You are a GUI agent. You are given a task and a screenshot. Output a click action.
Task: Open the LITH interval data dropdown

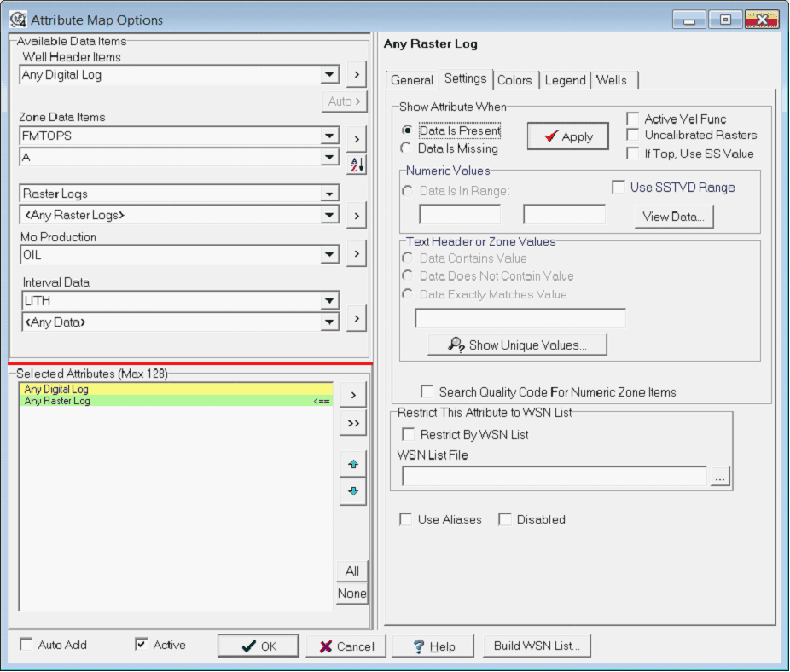[x=330, y=301]
